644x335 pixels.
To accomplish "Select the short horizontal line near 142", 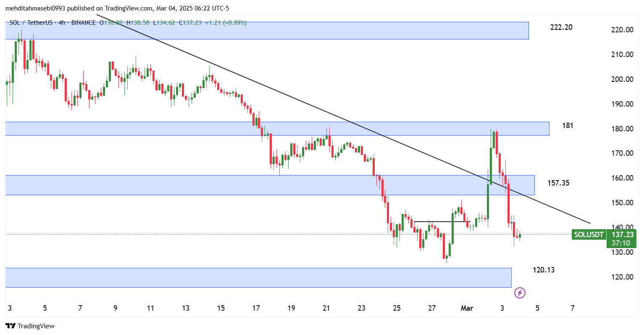I will click(x=441, y=221).
